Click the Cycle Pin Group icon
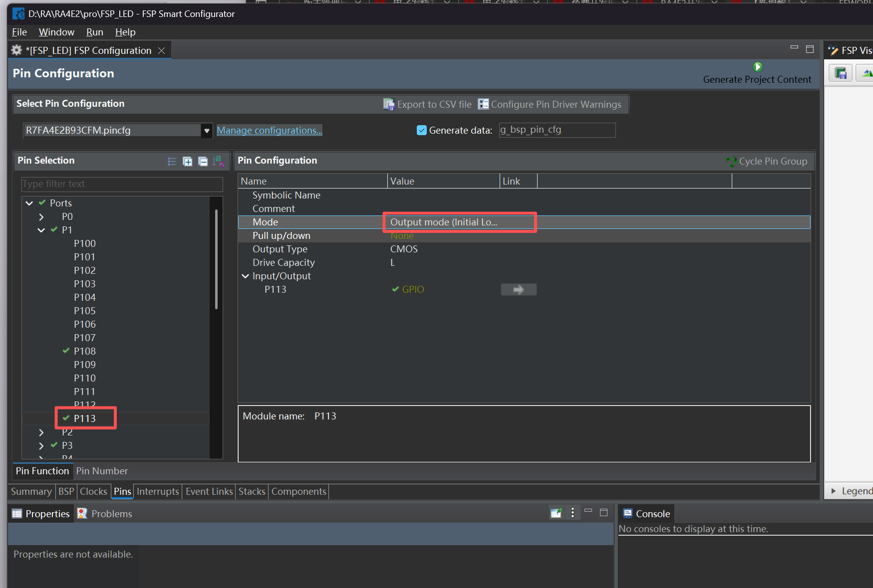Image resolution: width=873 pixels, height=588 pixels. pyautogui.click(x=732, y=161)
